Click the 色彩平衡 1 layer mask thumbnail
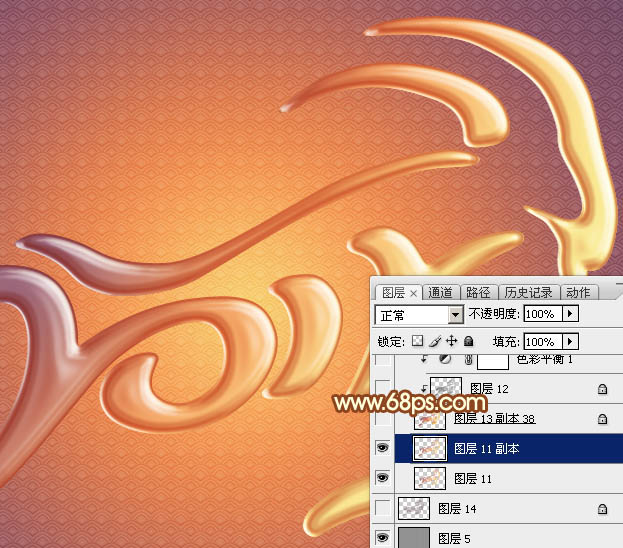This screenshot has height=548, width=623. 493,361
